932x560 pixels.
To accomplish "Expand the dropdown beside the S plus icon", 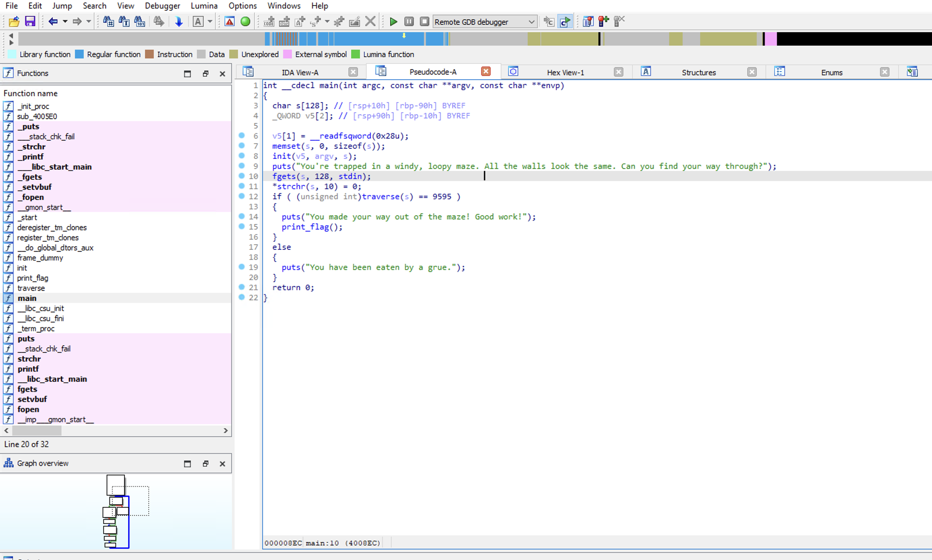I will coord(327,22).
